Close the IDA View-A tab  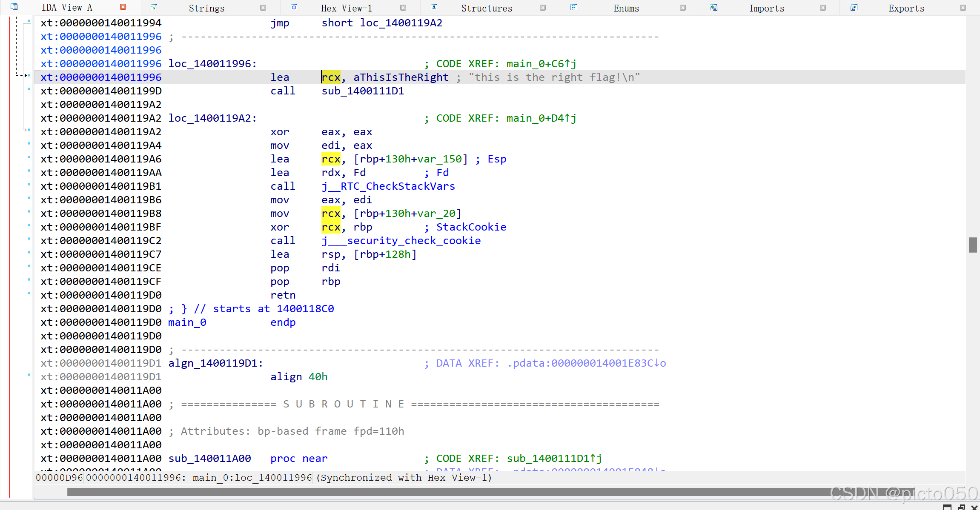coord(123,7)
